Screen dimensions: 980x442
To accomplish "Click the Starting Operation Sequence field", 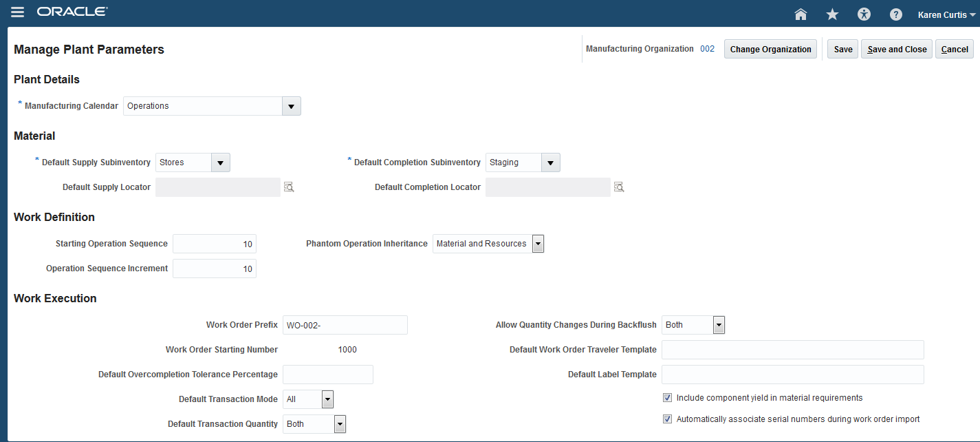I will click(215, 244).
